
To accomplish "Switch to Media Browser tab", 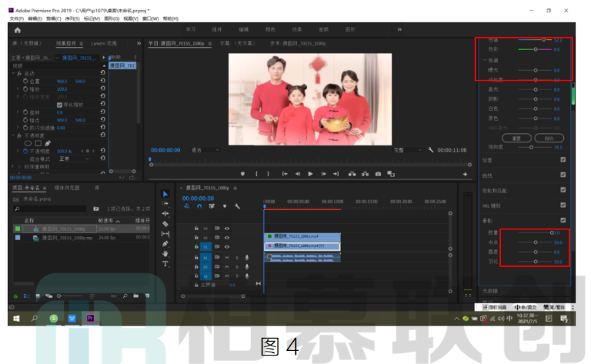I will tap(67, 188).
